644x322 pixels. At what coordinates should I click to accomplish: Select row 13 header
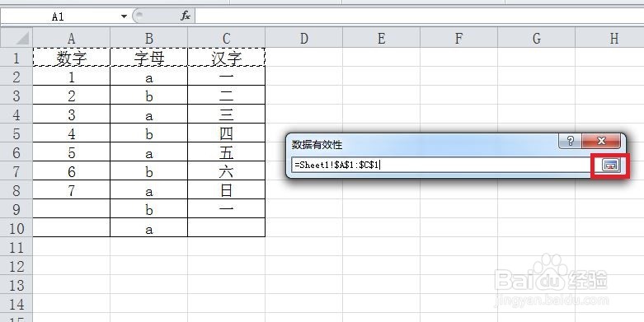[x=16, y=284]
